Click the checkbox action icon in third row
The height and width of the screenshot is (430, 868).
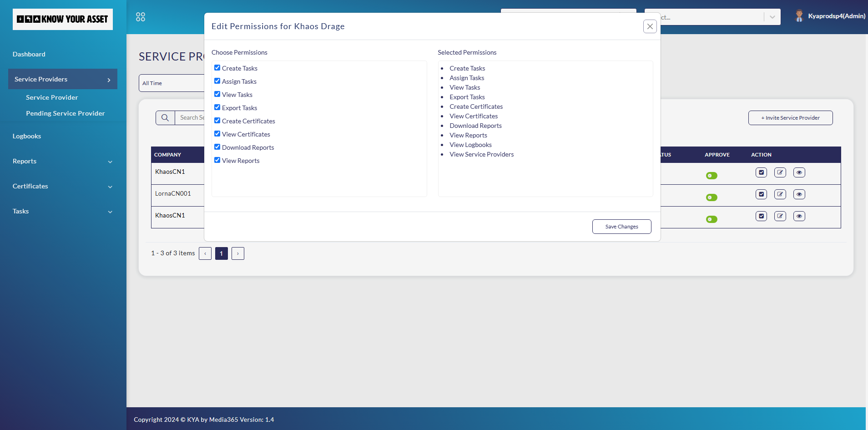[x=761, y=216]
